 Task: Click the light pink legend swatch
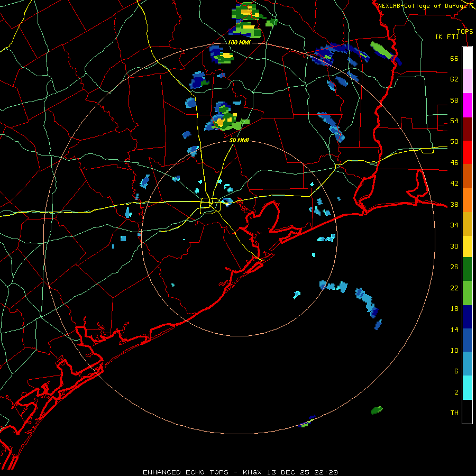click(467, 81)
